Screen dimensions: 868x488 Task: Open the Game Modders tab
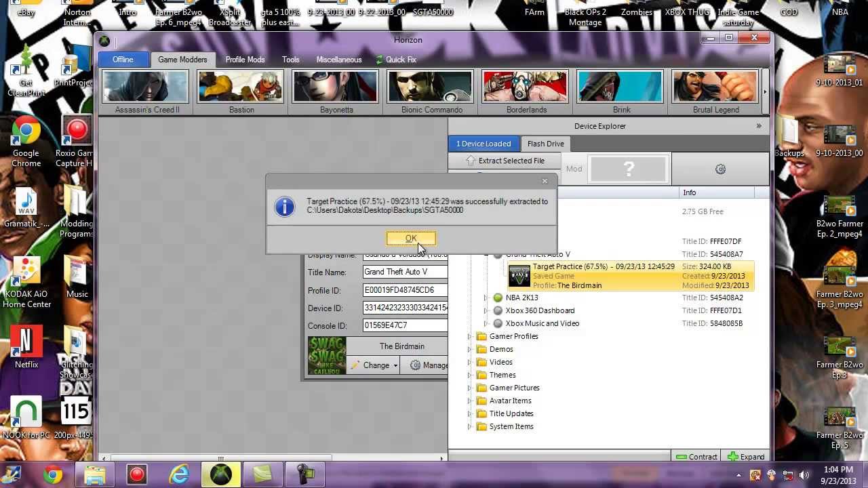(x=182, y=60)
